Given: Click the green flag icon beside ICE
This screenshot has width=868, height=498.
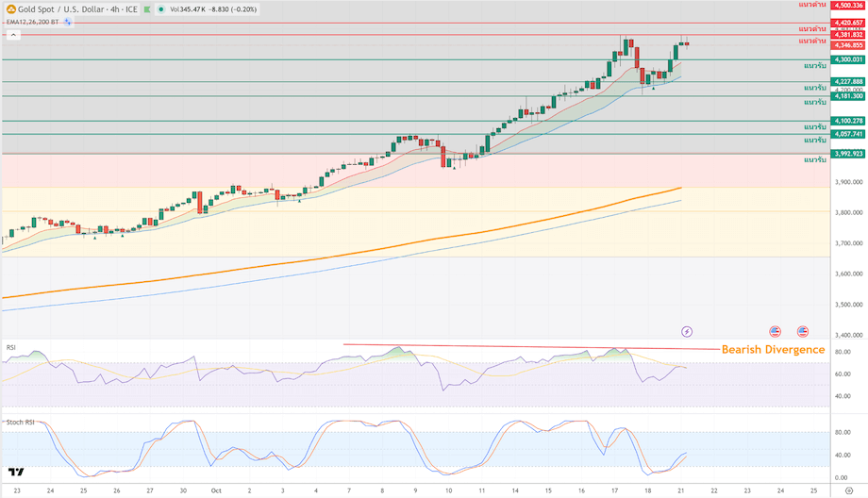Looking at the screenshot, I should click(147, 9).
